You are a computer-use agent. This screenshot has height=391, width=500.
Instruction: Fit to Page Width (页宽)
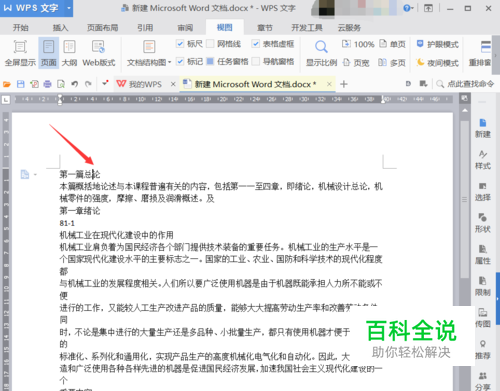point(356,63)
